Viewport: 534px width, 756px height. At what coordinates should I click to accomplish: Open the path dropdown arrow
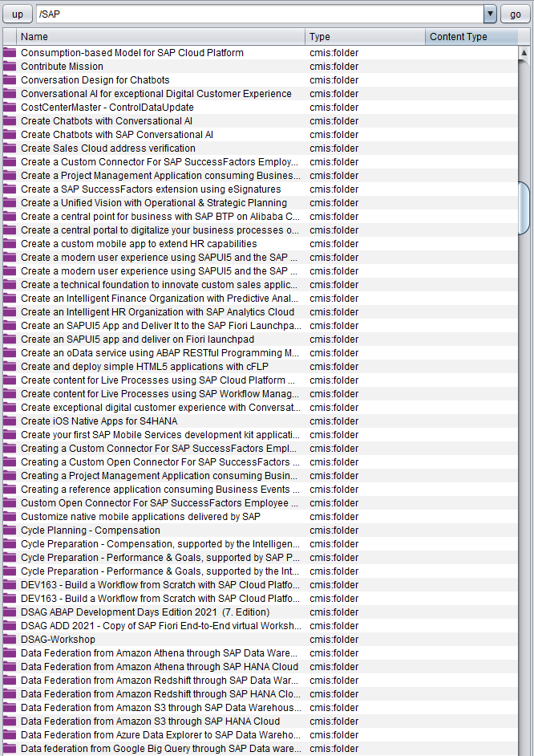click(x=490, y=14)
